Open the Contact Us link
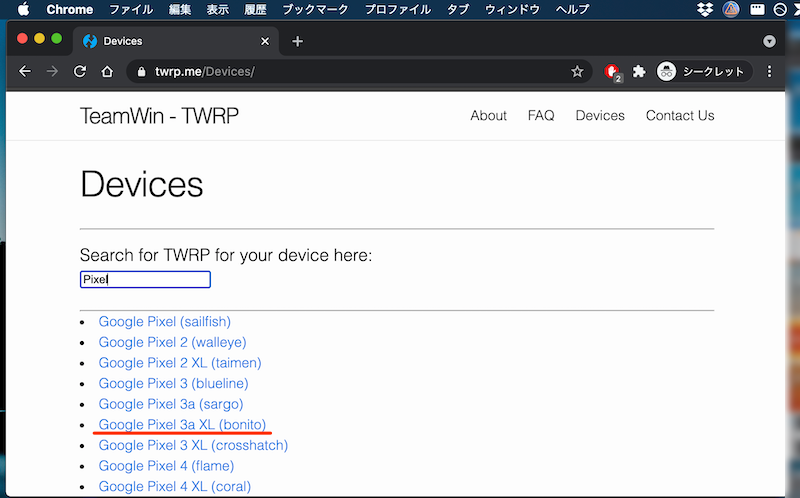The image size is (800, 498). (680, 115)
